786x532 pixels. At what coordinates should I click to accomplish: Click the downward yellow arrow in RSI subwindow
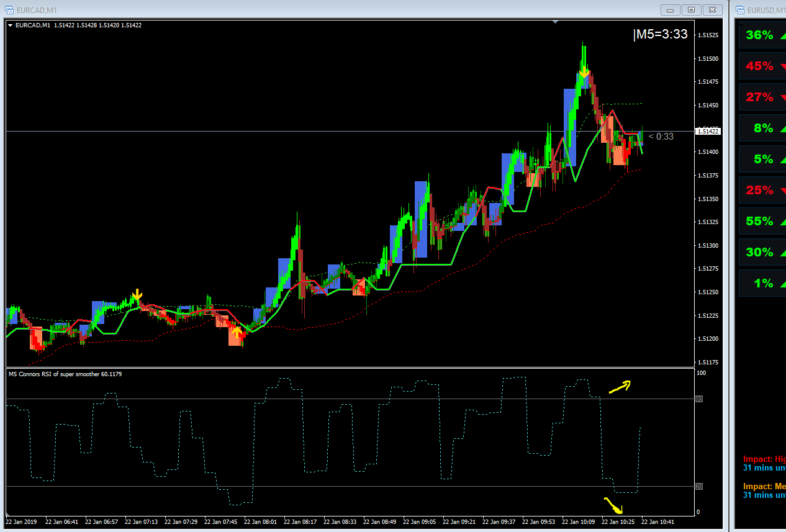[613, 505]
